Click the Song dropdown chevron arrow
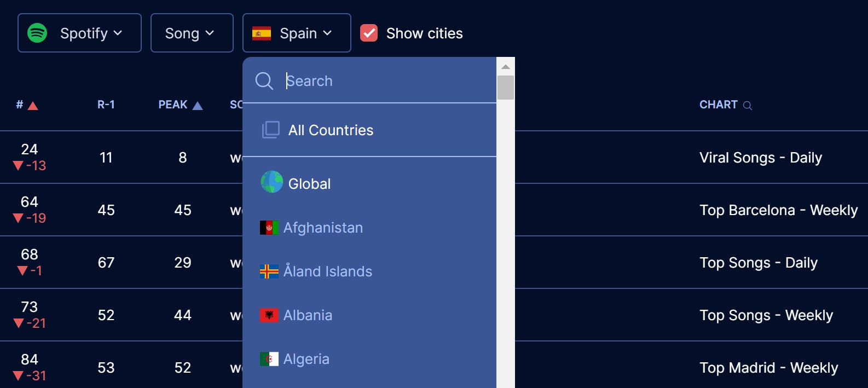This screenshot has width=868, height=388. tap(210, 33)
